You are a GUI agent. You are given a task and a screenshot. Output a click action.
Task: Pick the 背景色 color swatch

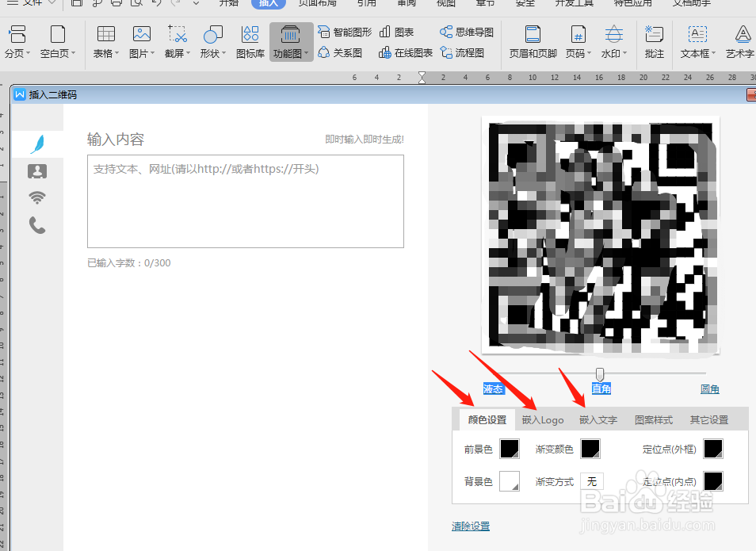click(510, 481)
